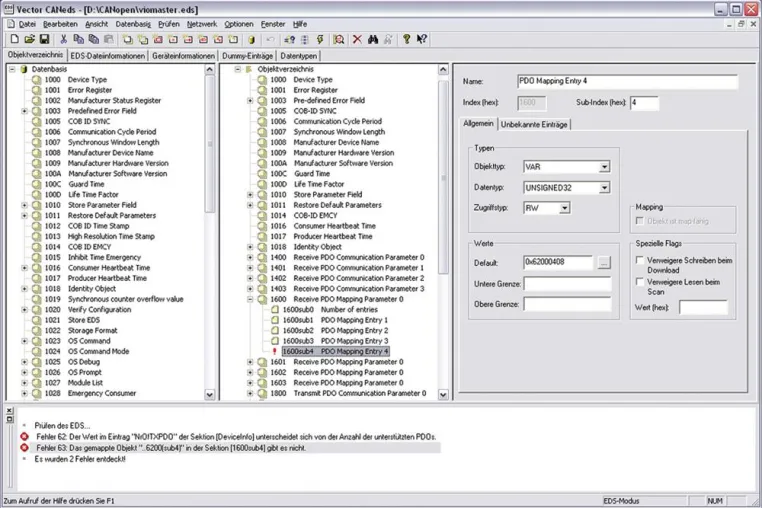Open the Hilfe menu
762x508 pixels.
click(x=300, y=24)
